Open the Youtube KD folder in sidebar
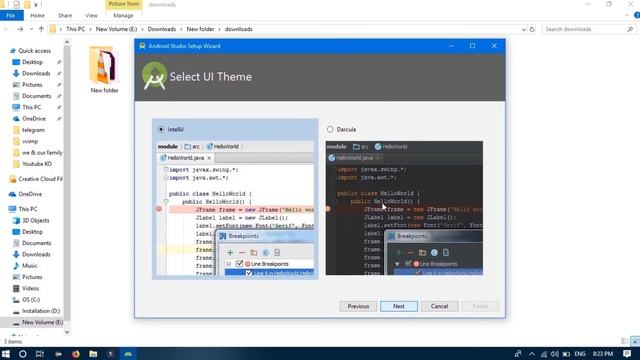Screen dimensions: 640x360 pyautogui.click(x=37, y=164)
